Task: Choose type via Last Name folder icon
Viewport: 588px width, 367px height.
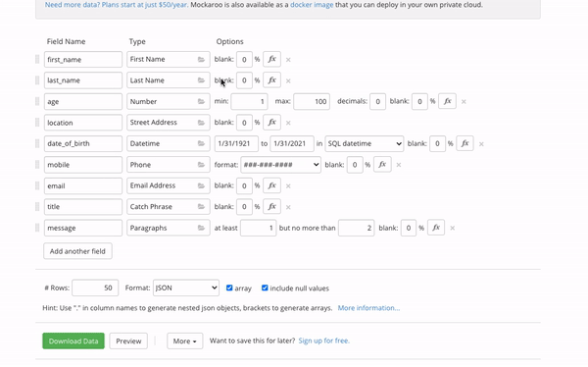Action: click(x=201, y=80)
